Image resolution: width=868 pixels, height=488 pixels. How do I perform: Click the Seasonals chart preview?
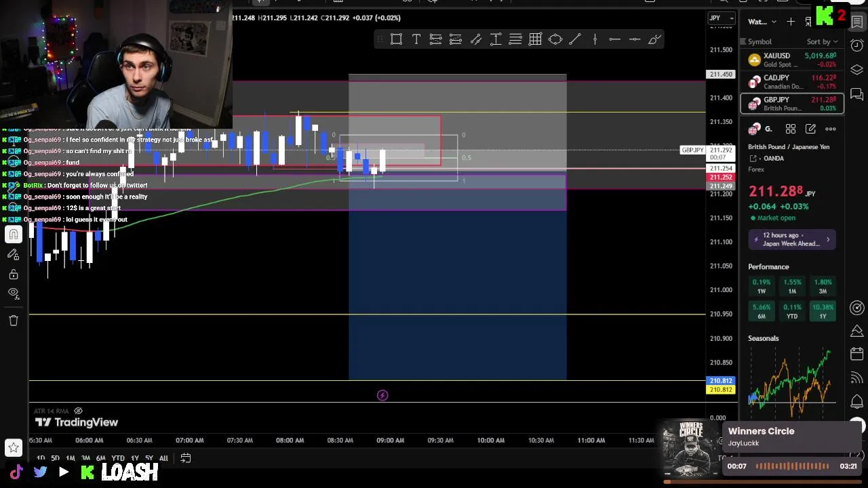click(792, 381)
